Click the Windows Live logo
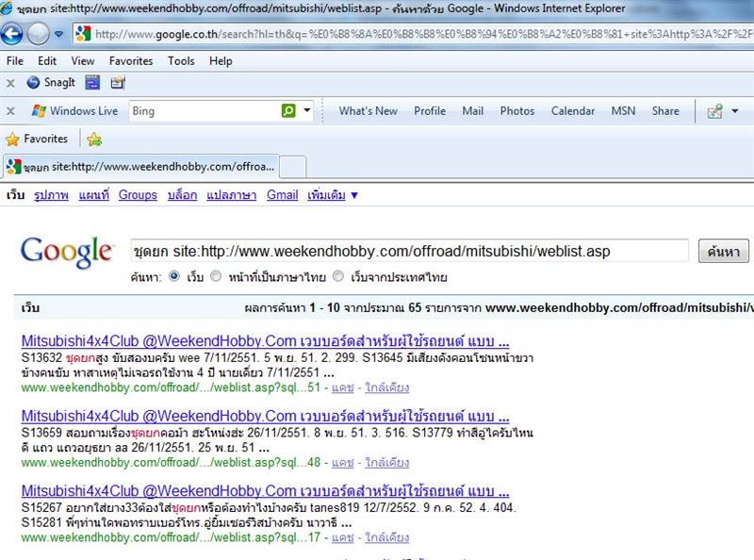 click(x=74, y=110)
